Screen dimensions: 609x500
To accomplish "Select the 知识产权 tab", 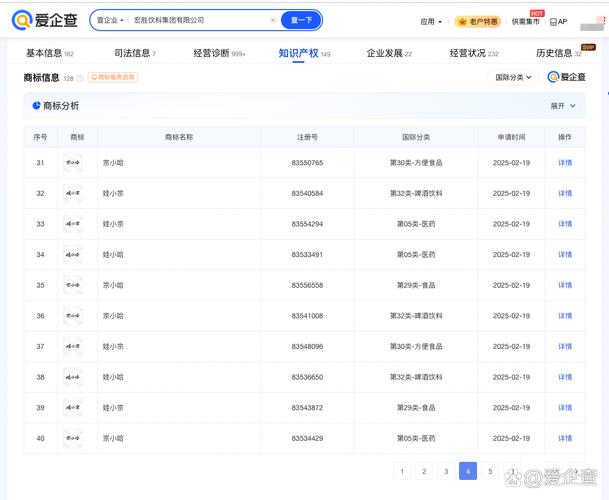I will (x=304, y=53).
